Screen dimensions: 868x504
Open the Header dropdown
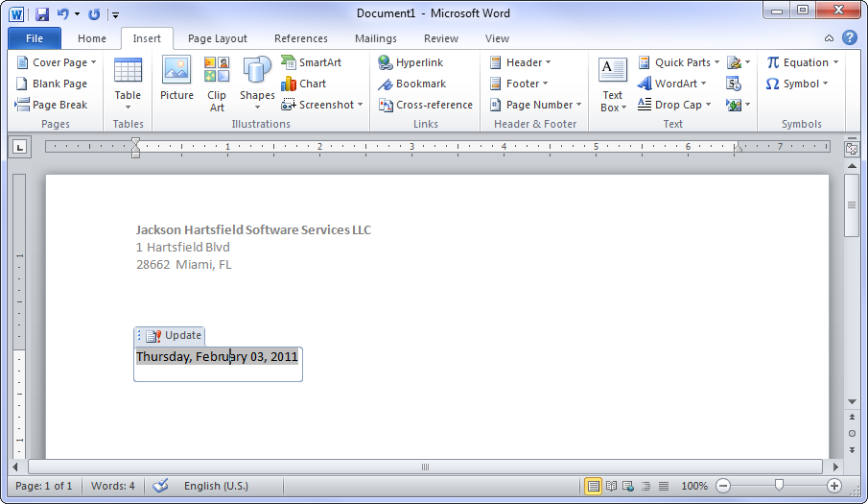520,62
